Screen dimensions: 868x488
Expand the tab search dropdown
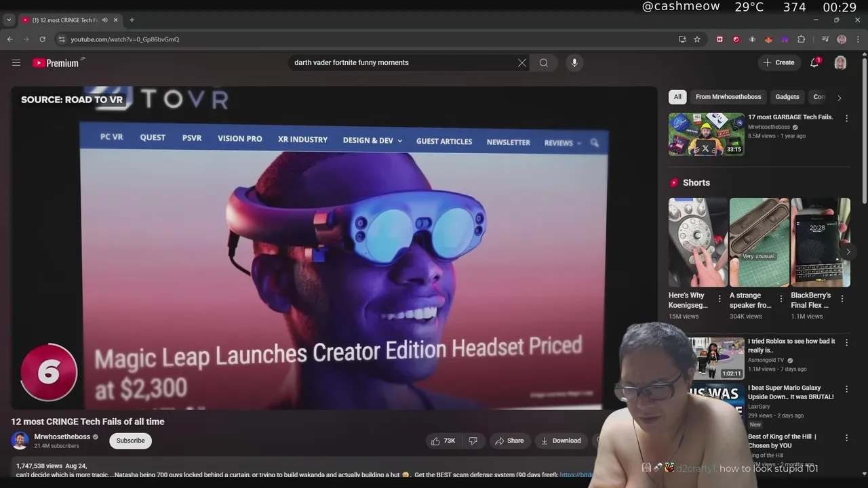point(9,20)
